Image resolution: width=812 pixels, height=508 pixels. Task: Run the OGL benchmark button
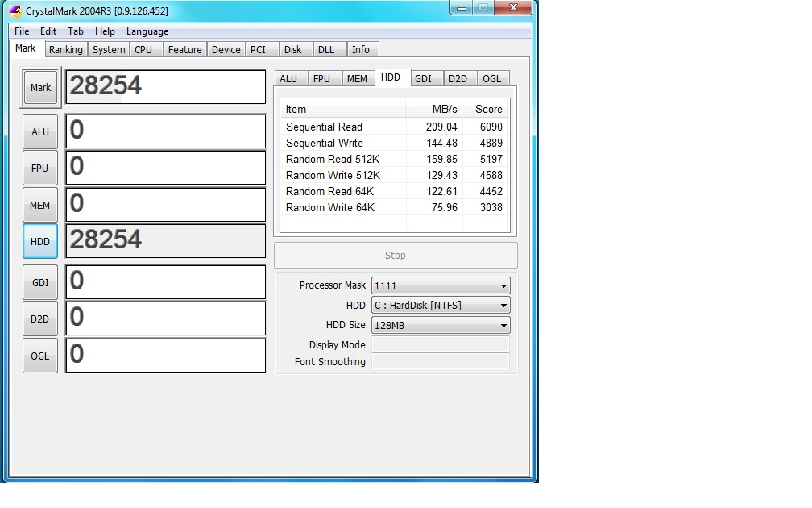click(x=40, y=356)
